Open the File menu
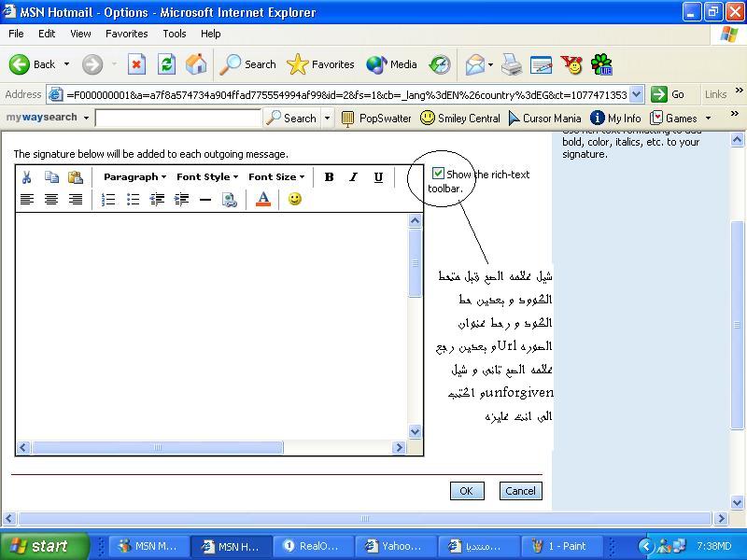Viewport: 747px width, 560px height. tap(16, 34)
